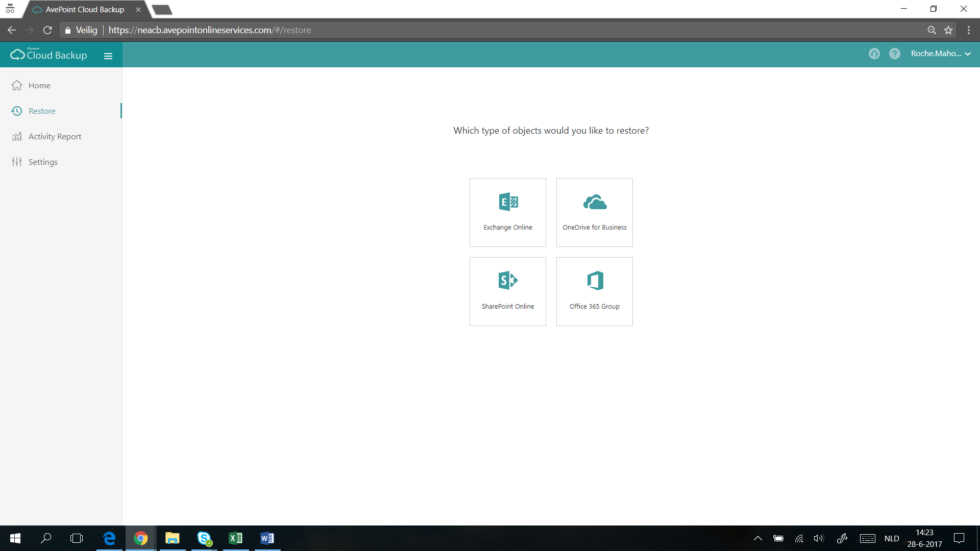The width and height of the screenshot is (980, 551).
Task: Switch to Word on taskbar
Action: click(x=267, y=538)
